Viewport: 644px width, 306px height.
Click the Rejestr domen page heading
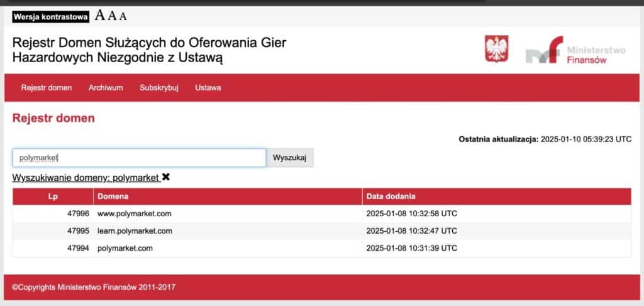[x=53, y=118]
